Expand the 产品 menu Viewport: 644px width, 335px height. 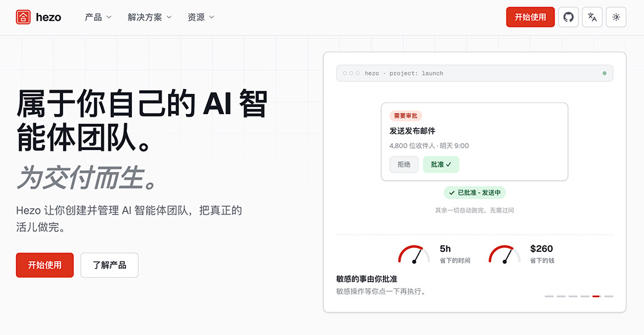pos(98,17)
